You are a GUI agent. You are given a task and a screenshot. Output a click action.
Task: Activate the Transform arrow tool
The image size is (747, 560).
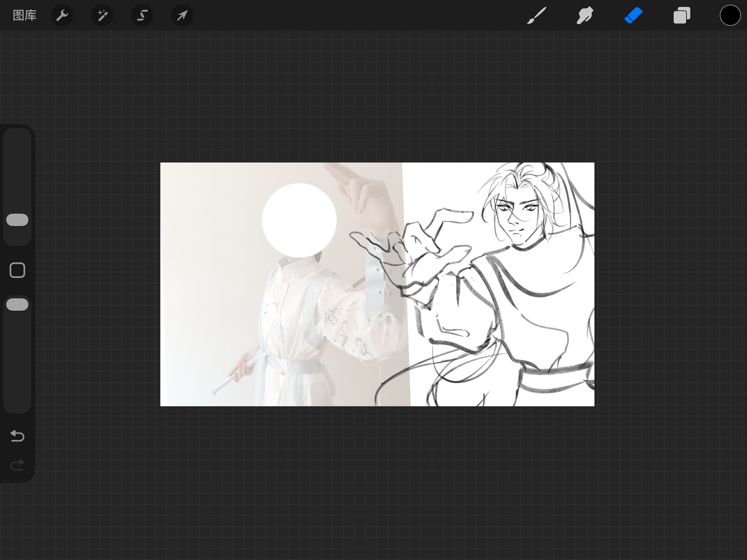(183, 15)
